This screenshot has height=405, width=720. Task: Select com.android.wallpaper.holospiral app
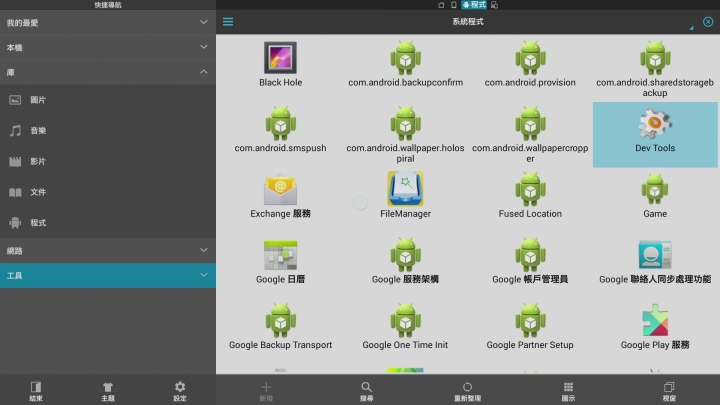click(405, 135)
